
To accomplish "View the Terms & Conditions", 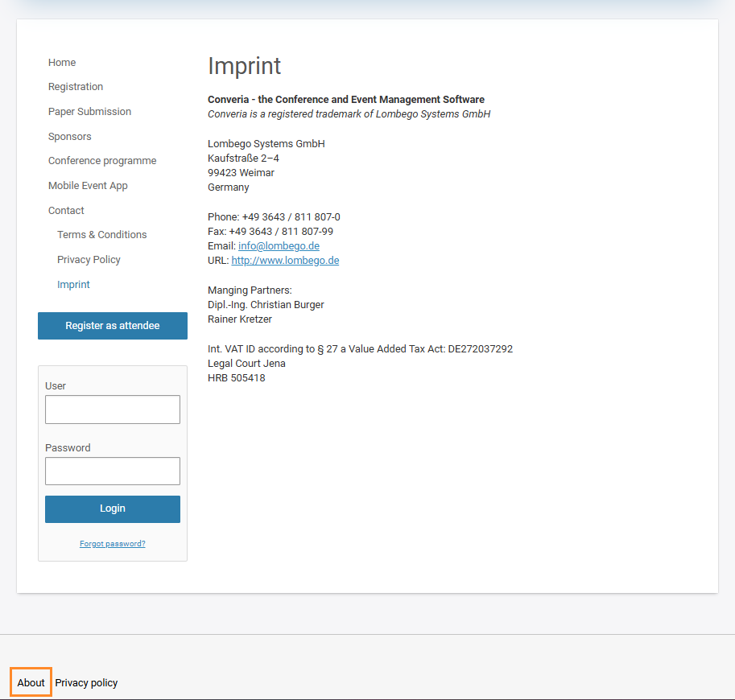I will coord(101,234).
